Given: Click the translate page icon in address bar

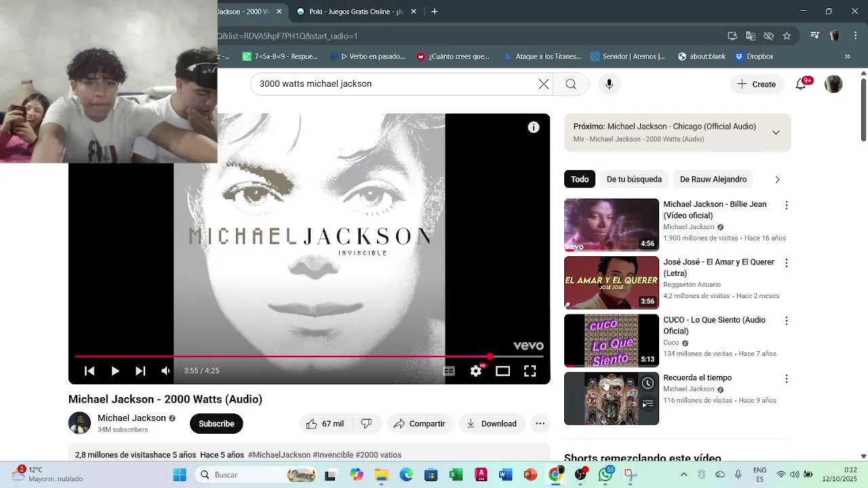Looking at the screenshot, I should point(750,36).
